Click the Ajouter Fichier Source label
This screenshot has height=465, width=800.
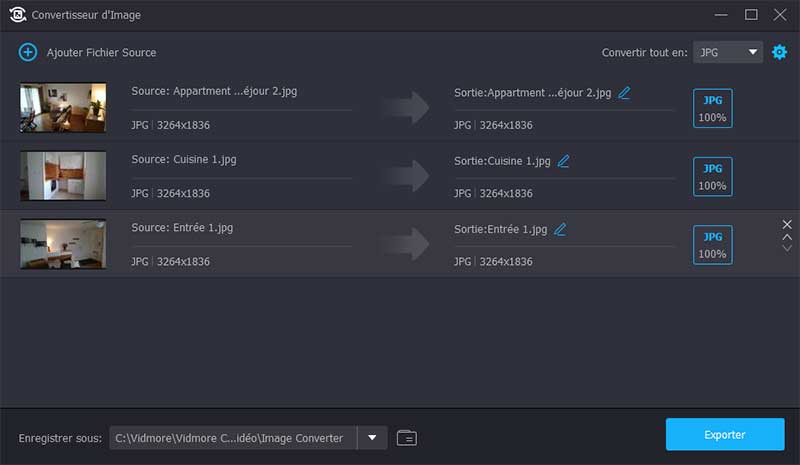coord(101,52)
